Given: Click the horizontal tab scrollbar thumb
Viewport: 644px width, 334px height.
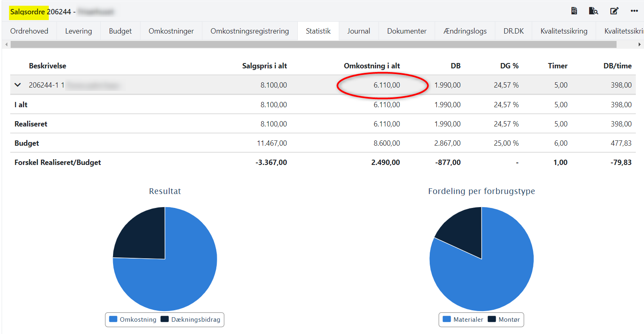Looking at the screenshot, I should coord(313,45).
